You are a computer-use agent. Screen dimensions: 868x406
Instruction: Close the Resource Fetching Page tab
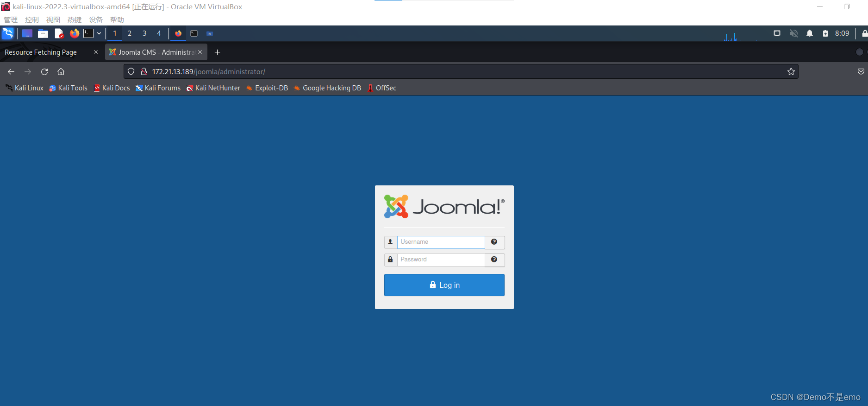(x=96, y=52)
